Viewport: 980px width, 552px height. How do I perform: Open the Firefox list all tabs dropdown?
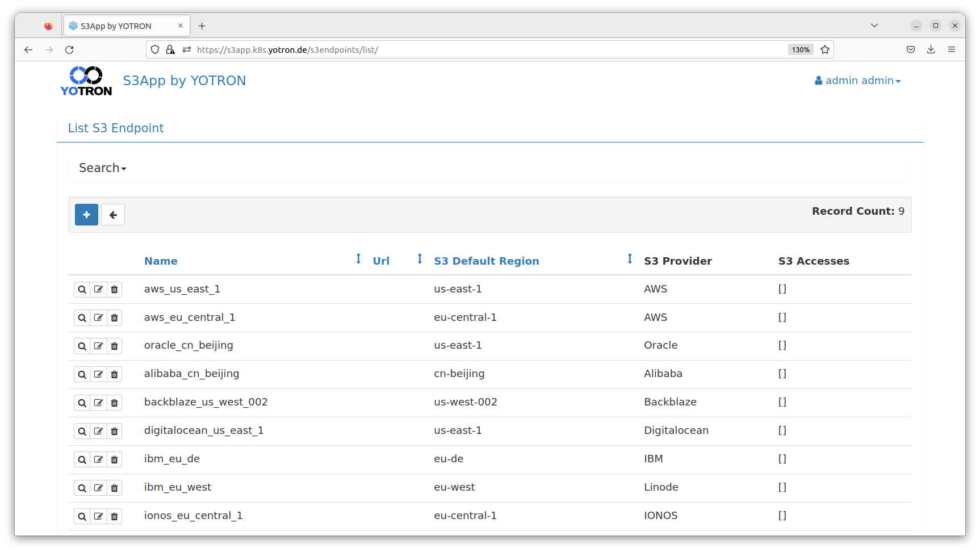(x=874, y=26)
